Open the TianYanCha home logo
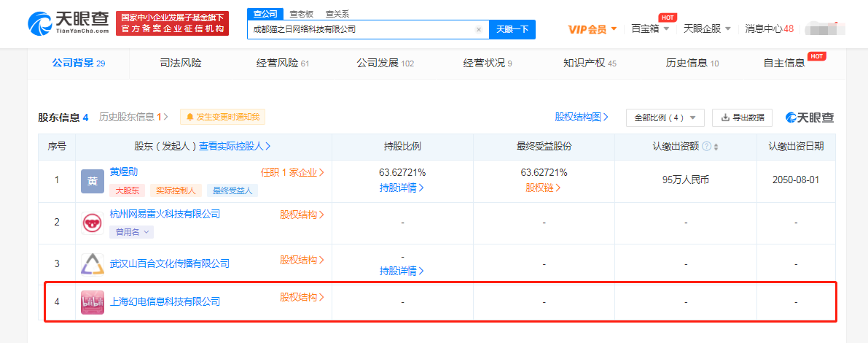868x343 pixels. click(x=68, y=23)
